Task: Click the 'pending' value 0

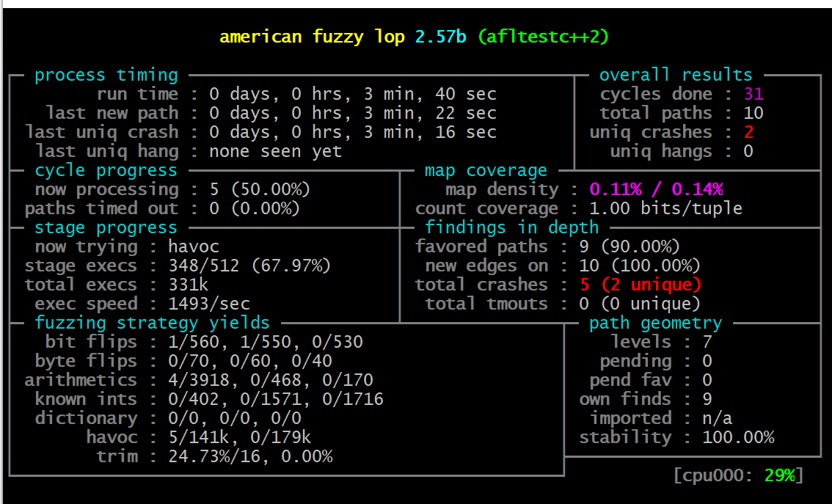Action: point(707,362)
